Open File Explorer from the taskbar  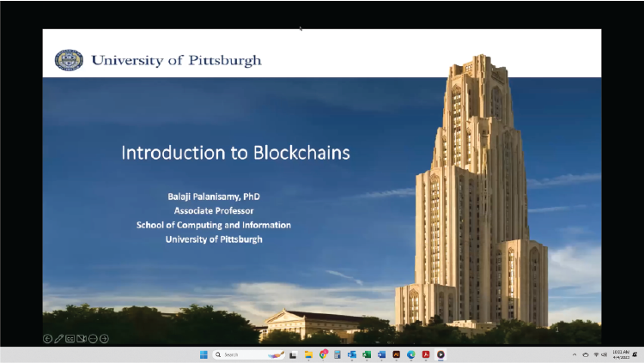pyautogui.click(x=308, y=354)
